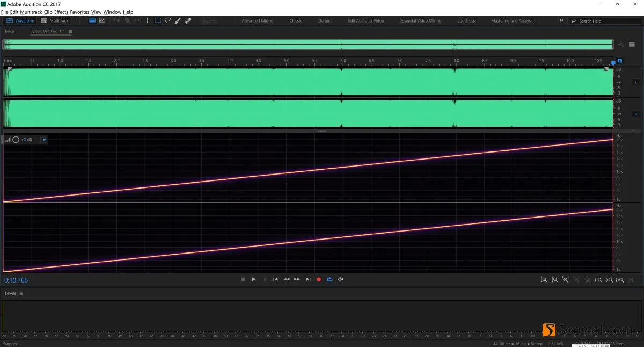Stop playback with the Stop button
The image size is (644, 347).
pos(243,279)
